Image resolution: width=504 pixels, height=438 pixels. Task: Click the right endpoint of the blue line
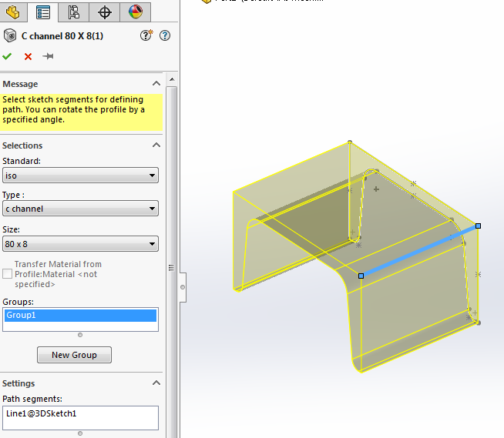(478, 226)
